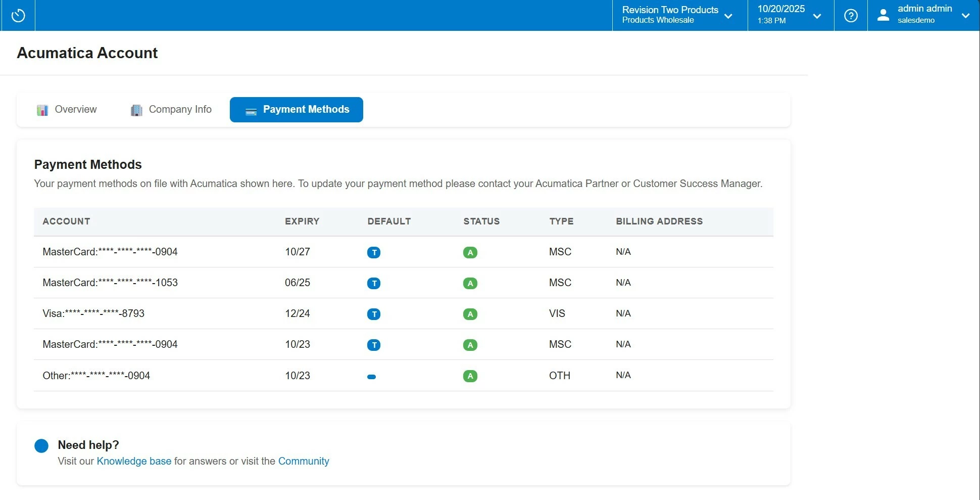This screenshot has height=500, width=980.
Task: Open the recent history clock icon
Action: (x=18, y=16)
